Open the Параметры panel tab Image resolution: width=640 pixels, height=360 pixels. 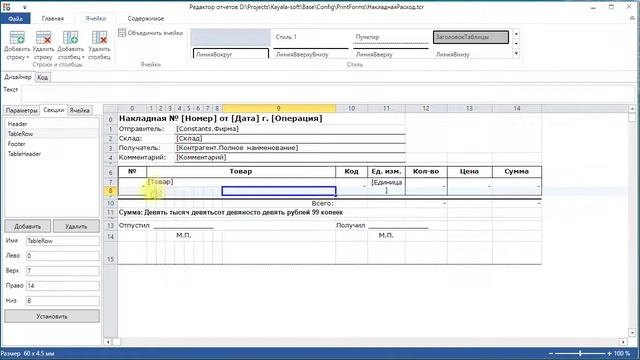(22, 111)
